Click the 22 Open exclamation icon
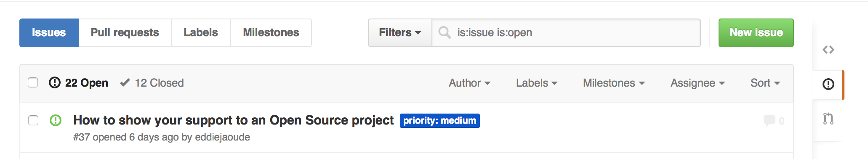This screenshot has width=868, height=159. point(55,82)
